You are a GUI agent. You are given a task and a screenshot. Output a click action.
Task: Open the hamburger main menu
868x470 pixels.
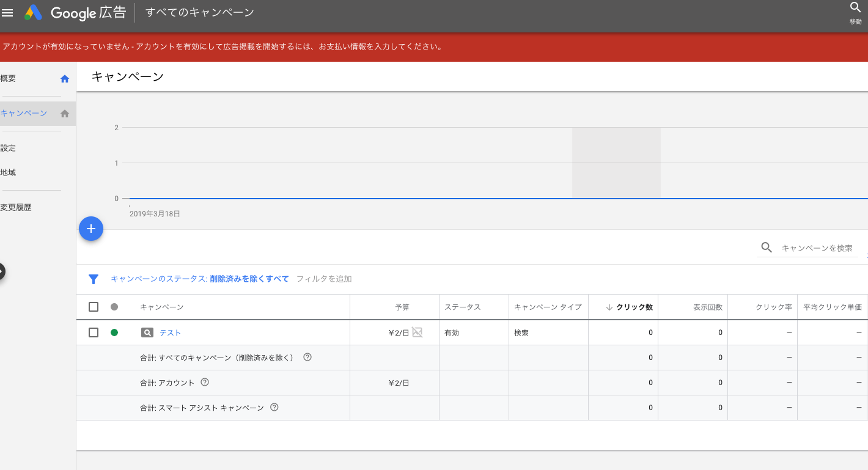(x=7, y=12)
